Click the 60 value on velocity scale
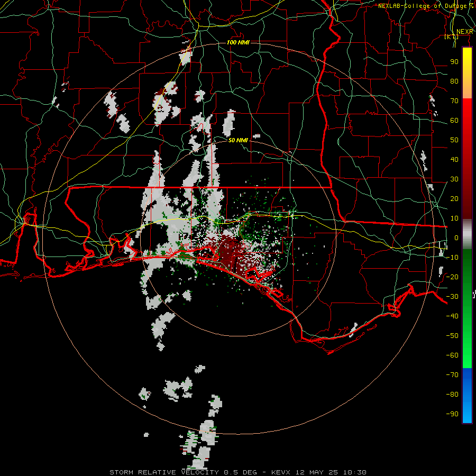This screenshot has width=476, height=476. click(454, 121)
